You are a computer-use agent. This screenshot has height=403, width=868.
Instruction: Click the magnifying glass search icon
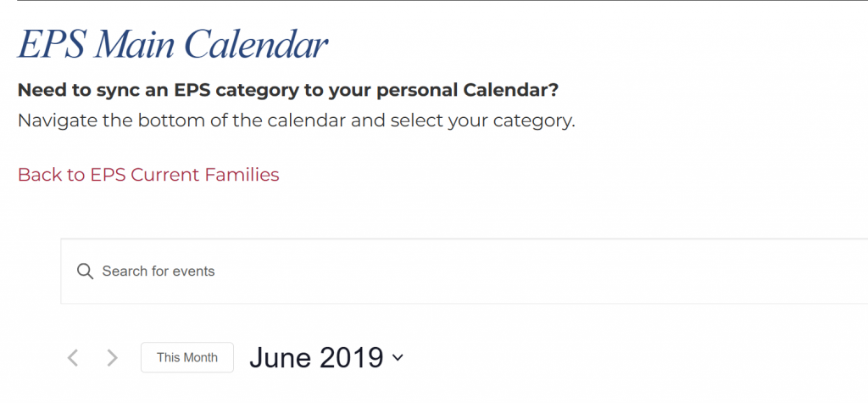85,271
